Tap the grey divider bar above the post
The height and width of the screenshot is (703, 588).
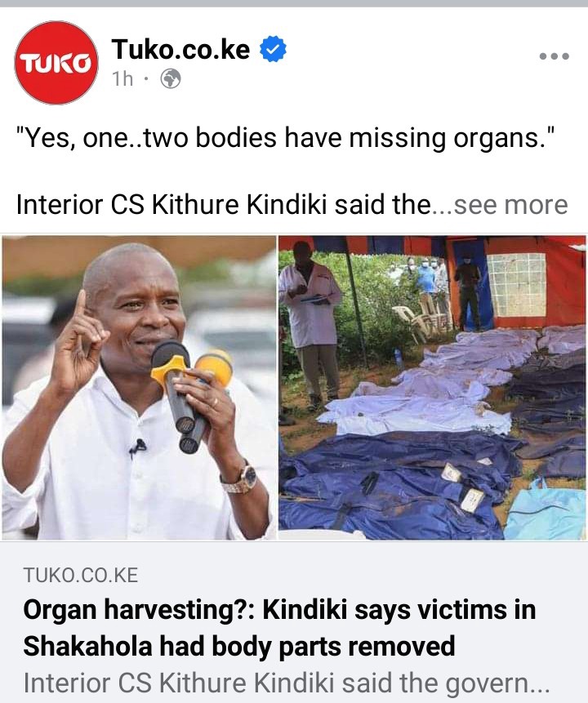[294, 3]
